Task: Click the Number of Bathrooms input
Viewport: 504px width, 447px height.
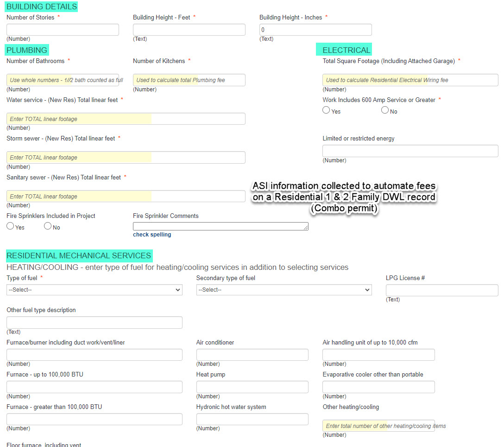Action: coord(63,80)
